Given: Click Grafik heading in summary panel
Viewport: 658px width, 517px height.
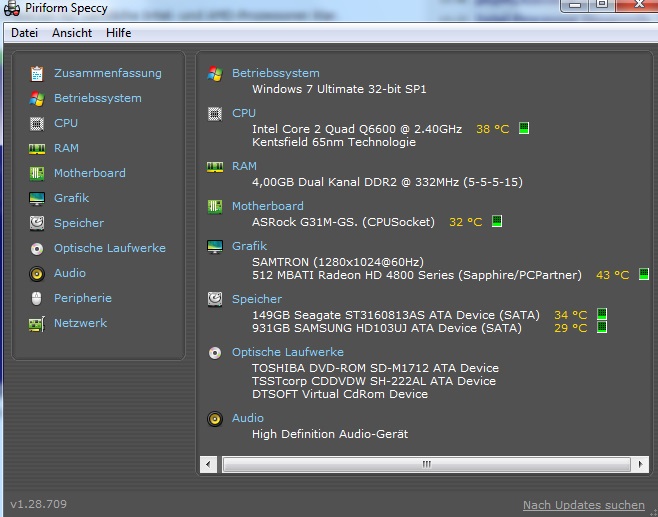Looking at the screenshot, I should click(249, 246).
